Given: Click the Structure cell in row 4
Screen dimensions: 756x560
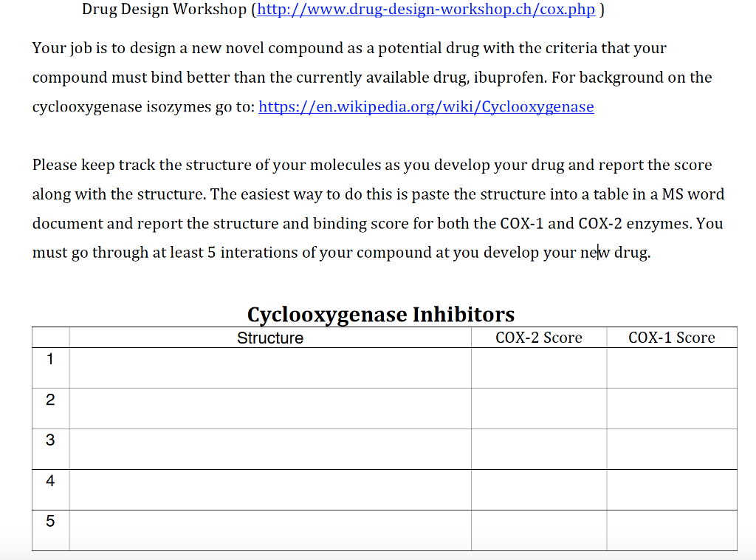Looking at the screenshot, I should (270, 490).
